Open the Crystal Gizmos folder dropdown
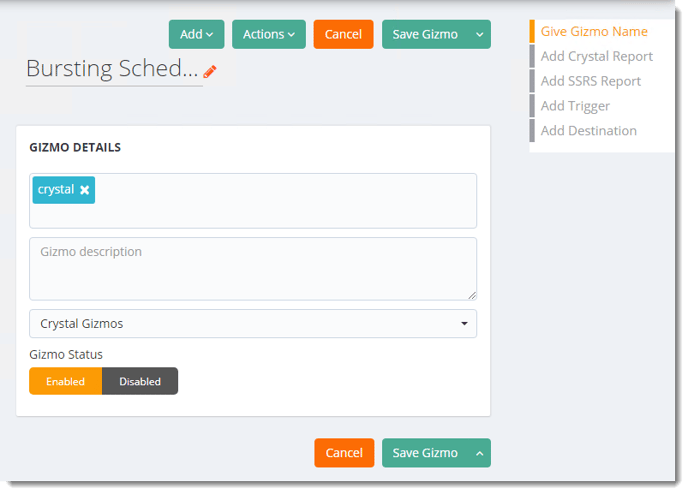Screen dimensions: 688x494 pos(253,324)
